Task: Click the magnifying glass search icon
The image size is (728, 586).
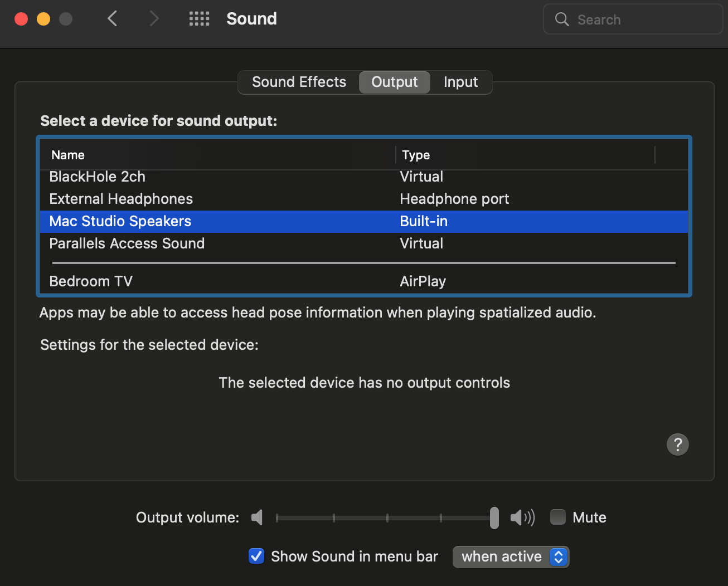Action: pos(562,19)
